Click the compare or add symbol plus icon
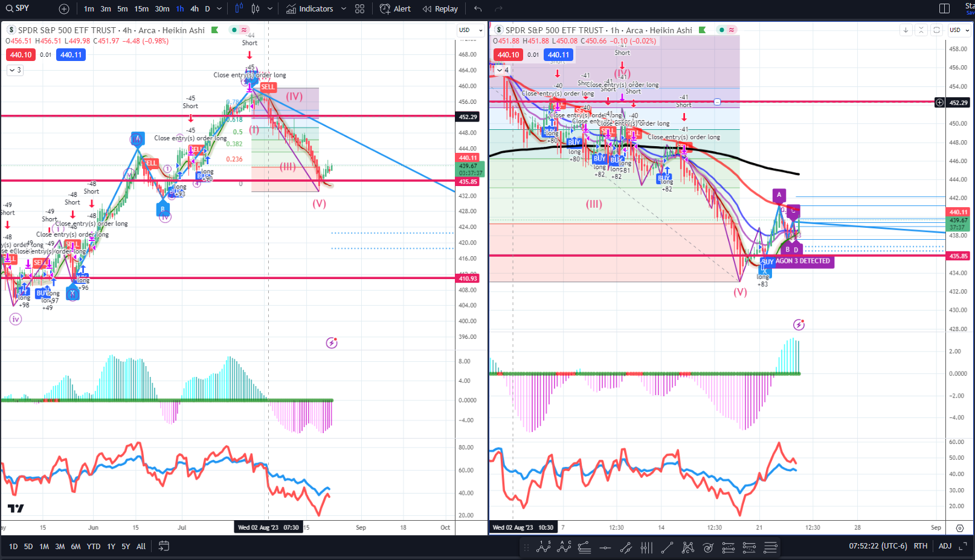This screenshot has height=560, width=975. pyautogui.click(x=64, y=9)
